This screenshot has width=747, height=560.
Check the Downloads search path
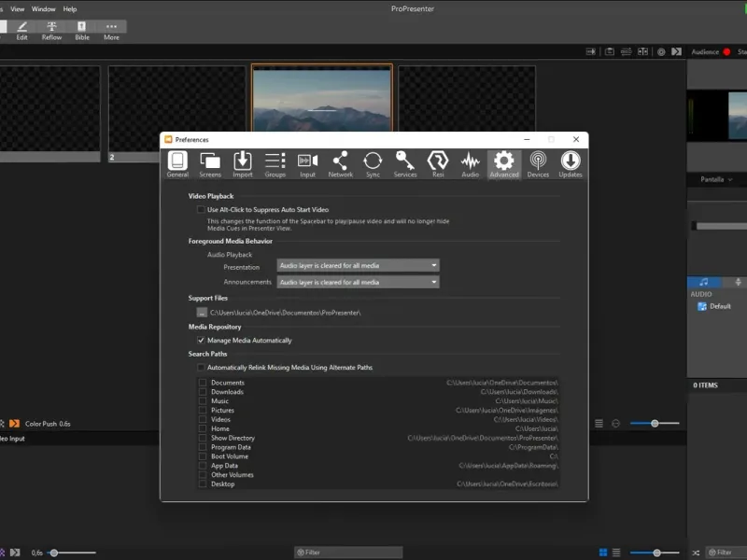[x=203, y=392]
